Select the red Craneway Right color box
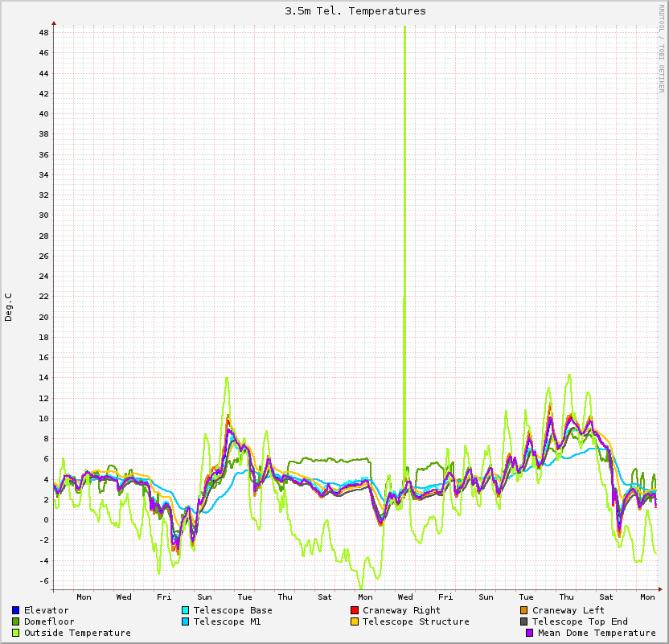The image size is (669, 644). pyautogui.click(x=355, y=610)
